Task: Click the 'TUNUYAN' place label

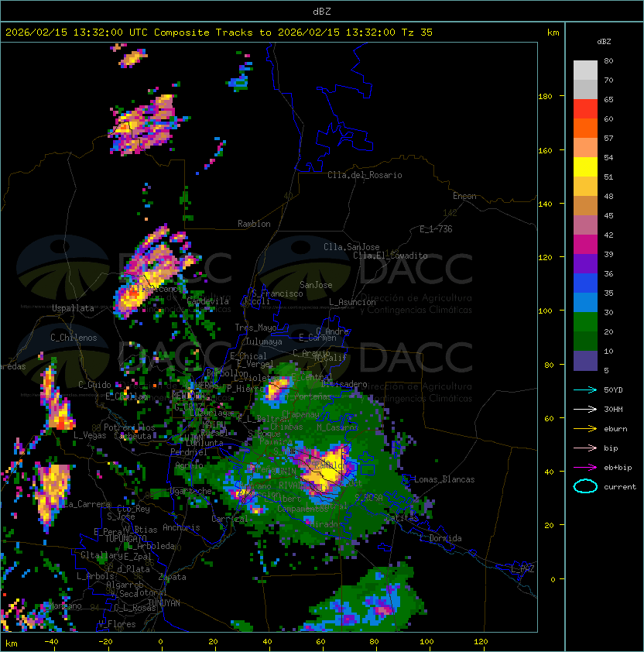Action: 163,603
